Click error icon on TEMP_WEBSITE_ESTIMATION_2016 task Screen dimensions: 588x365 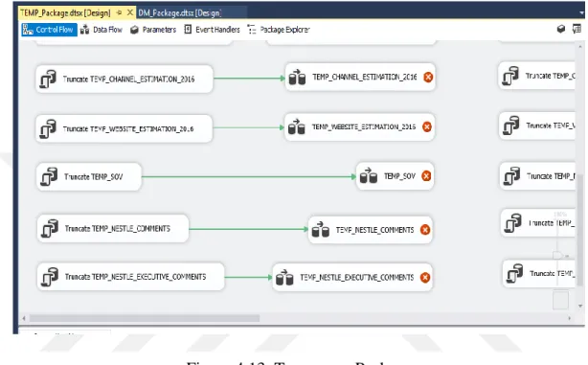pyautogui.click(x=427, y=126)
